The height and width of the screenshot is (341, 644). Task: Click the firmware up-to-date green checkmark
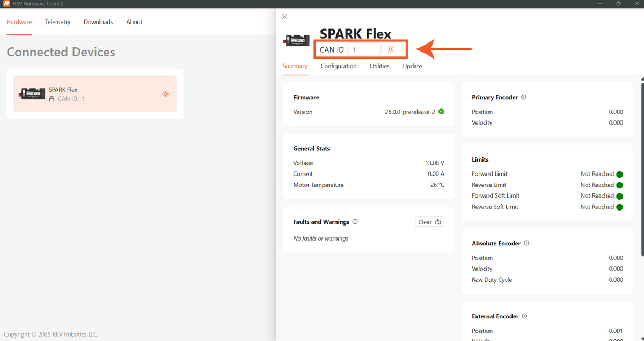coord(441,112)
